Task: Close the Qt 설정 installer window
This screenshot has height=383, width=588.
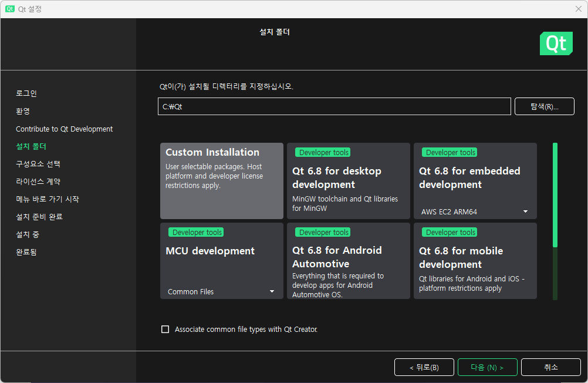Action: [578, 9]
